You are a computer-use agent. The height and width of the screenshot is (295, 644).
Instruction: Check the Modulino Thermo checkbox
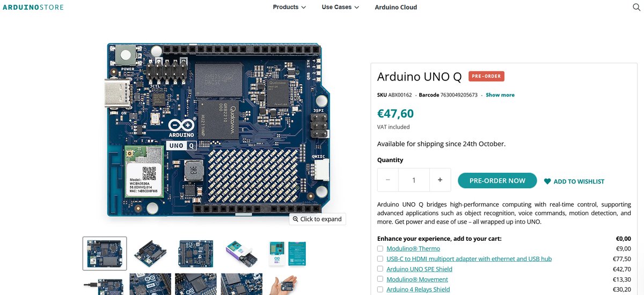pos(380,249)
